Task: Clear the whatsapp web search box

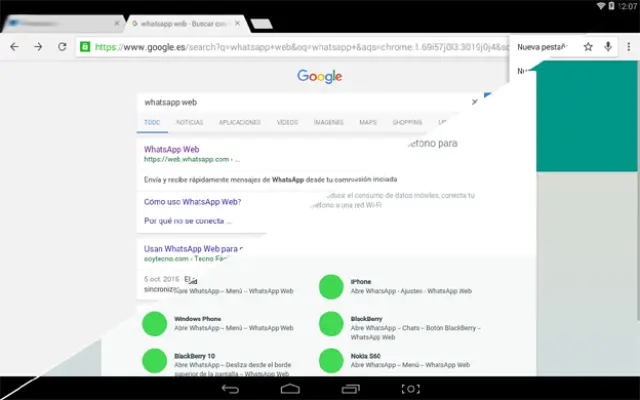Action: 474,102
